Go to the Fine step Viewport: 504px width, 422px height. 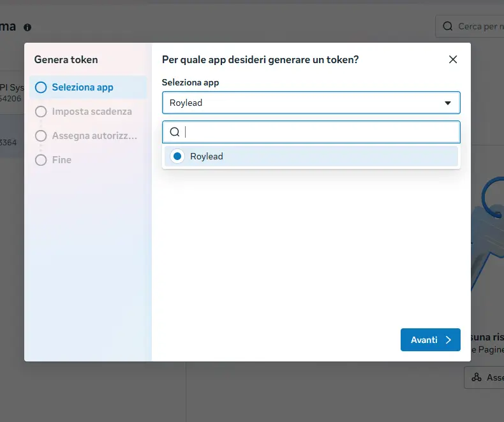click(x=88, y=159)
